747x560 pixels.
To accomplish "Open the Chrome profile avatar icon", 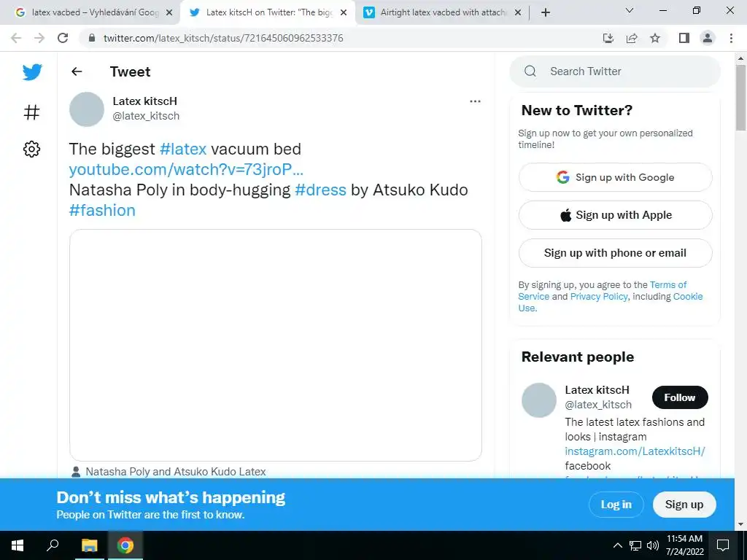I will click(708, 38).
